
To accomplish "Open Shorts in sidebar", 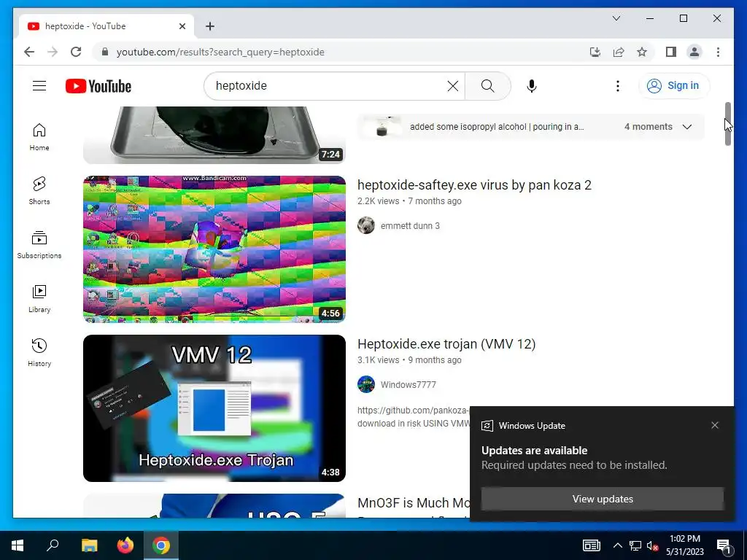I will (x=39, y=191).
